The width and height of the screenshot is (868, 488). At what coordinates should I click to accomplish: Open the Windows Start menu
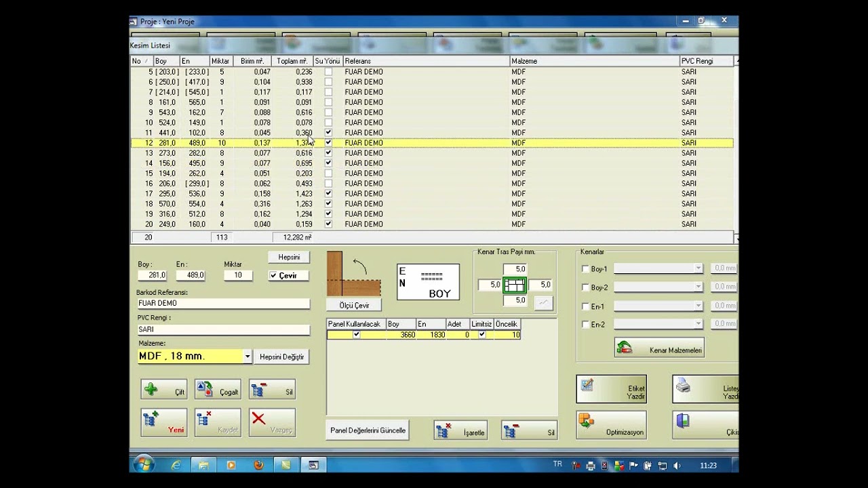point(144,465)
